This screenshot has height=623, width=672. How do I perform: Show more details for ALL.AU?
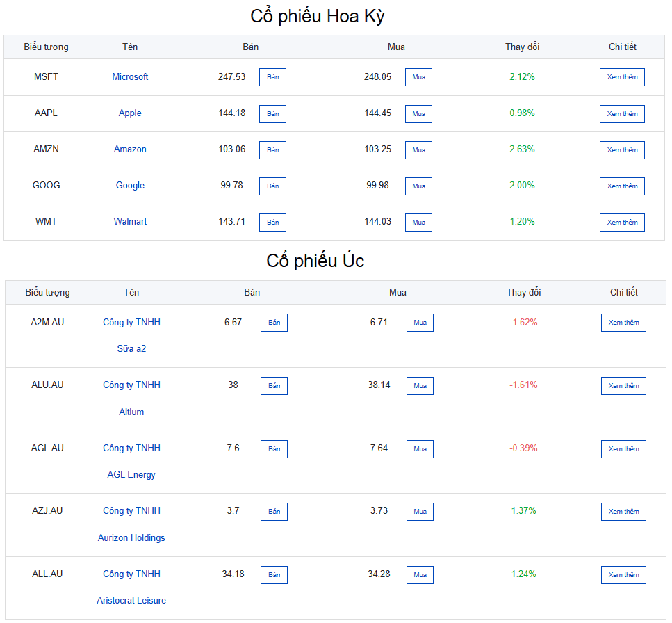click(623, 575)
